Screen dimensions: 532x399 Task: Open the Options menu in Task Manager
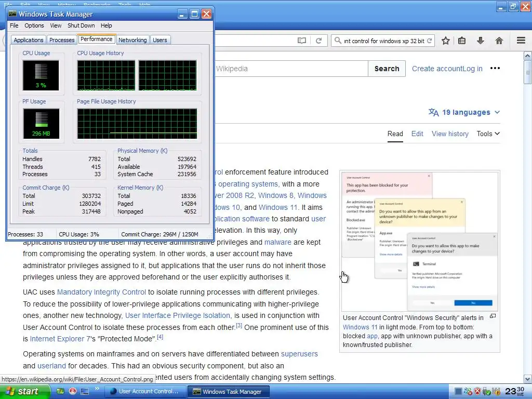(x=34, y=25)
